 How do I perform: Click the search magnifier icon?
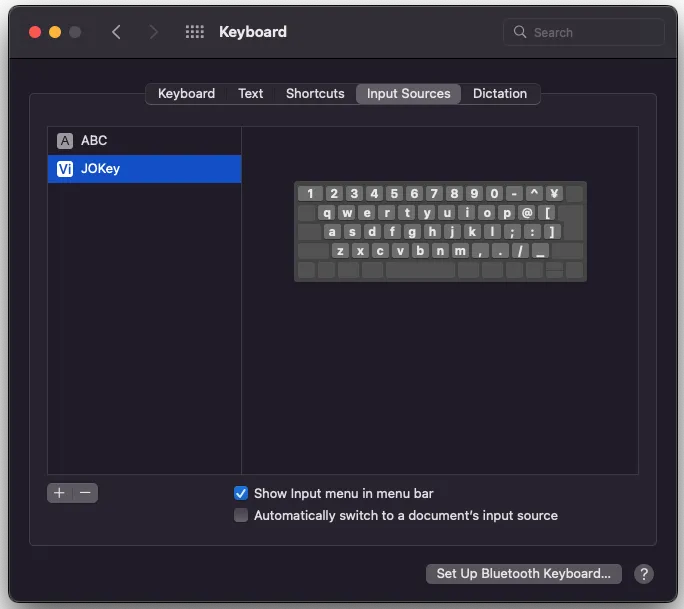point(520,32)
